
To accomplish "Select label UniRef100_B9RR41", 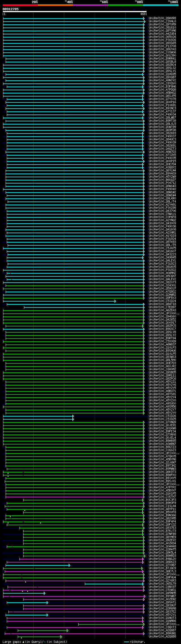I will coord(162,59).
